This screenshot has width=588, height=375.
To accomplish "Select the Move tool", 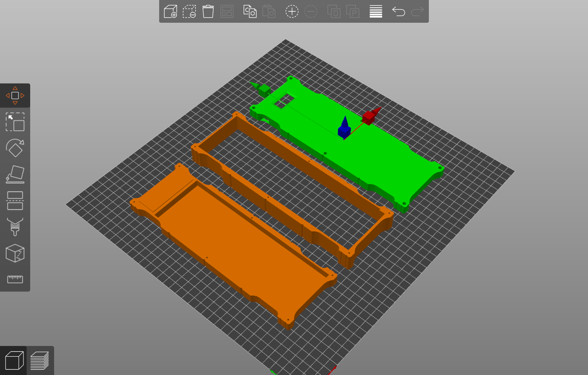I will 15,95.
